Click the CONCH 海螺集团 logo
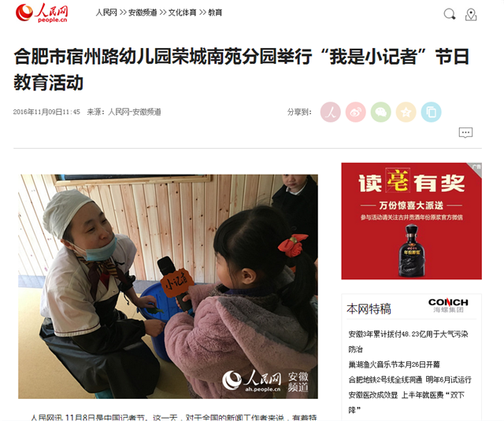Image resolution: width=504 pixels, height=421 pixels. coord(448,305)
